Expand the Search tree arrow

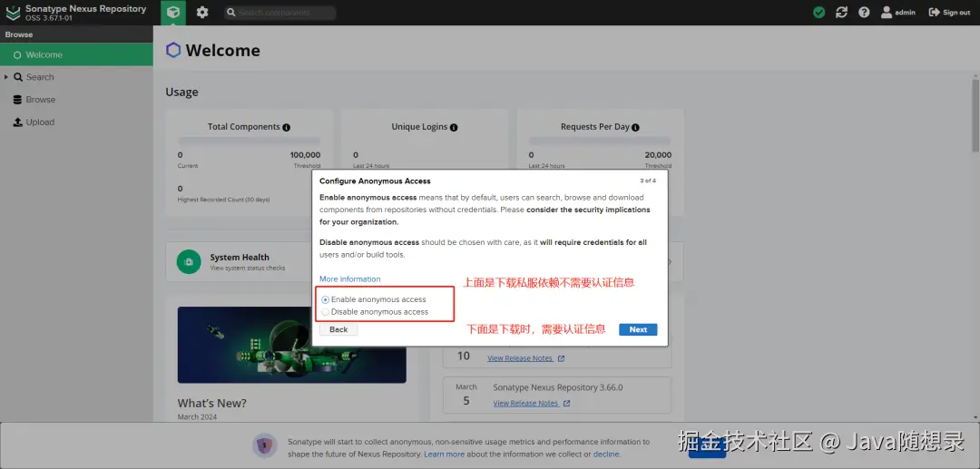click(6, 77)
